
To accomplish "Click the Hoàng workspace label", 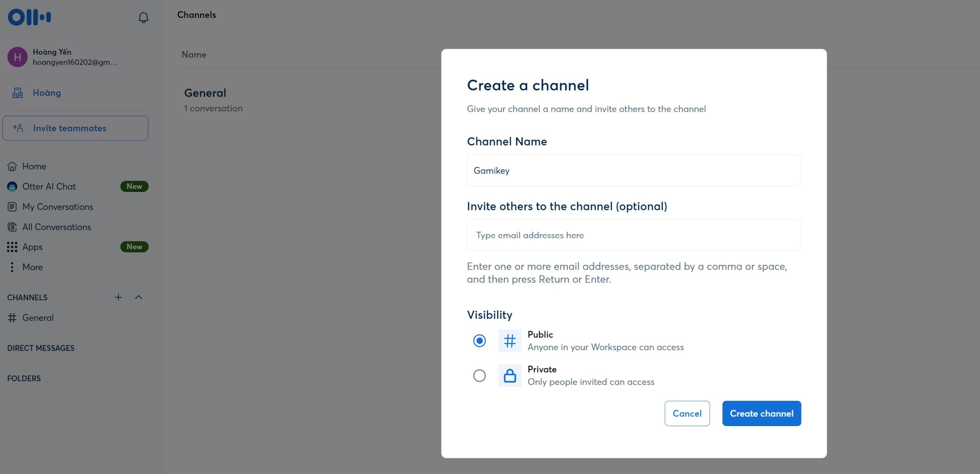I will (x=46, y=93).
